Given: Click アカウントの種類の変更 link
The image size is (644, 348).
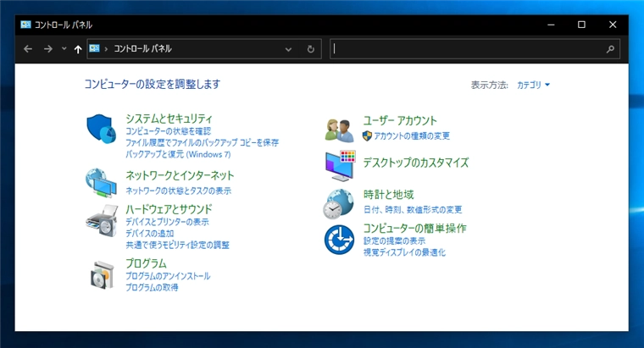Looking at the screenshot, I should 412,135.
